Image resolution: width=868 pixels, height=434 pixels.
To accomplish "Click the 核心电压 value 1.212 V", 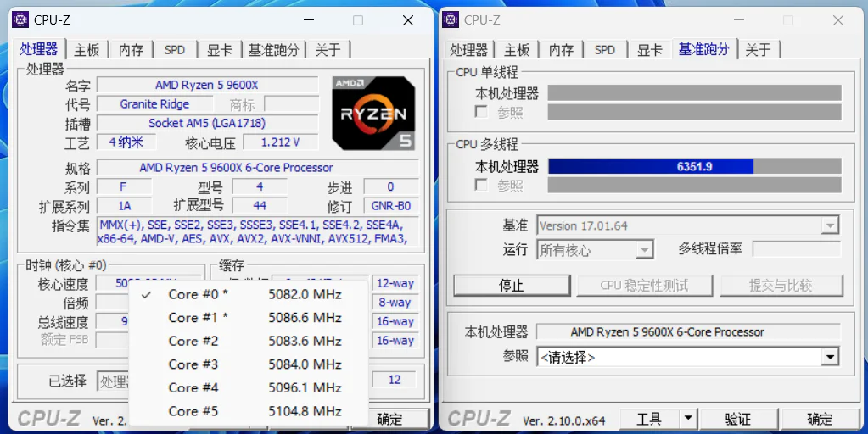I will [280, 142].
